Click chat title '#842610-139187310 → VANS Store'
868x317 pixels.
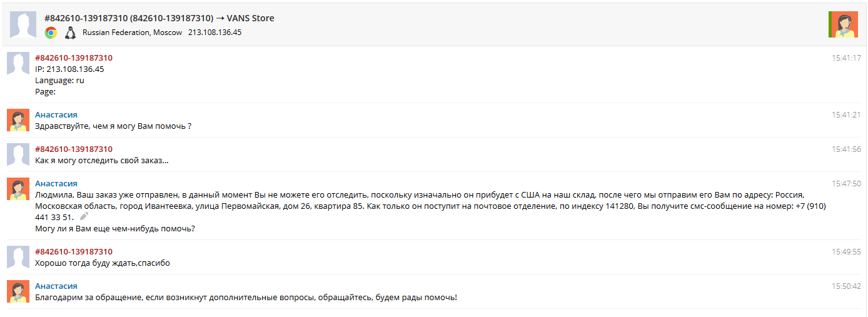[x=159, y=18]
